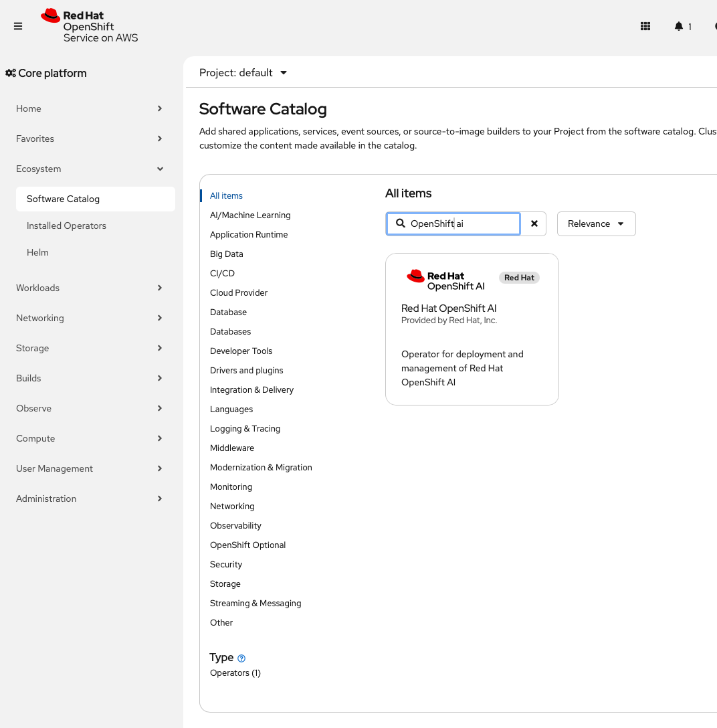
Task: Expand the Storage sidebar section
Action: [89, 348]
